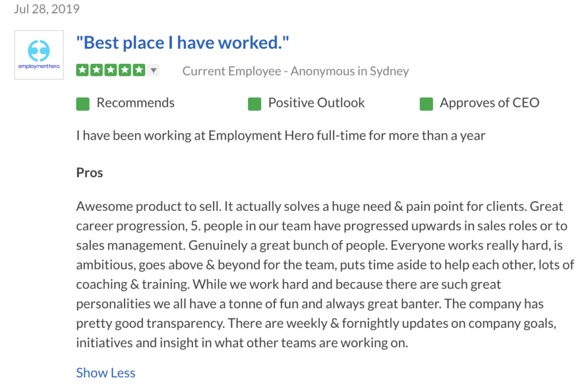Collapse the review with Show Less
The image size is (588, 388).
click(106, 372)
